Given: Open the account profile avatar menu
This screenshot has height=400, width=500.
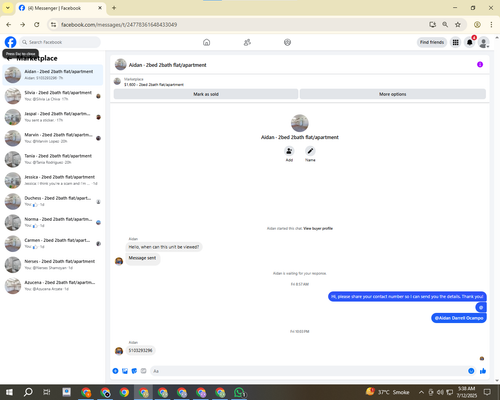Looking at the screenshot, I should click(483, 42).
